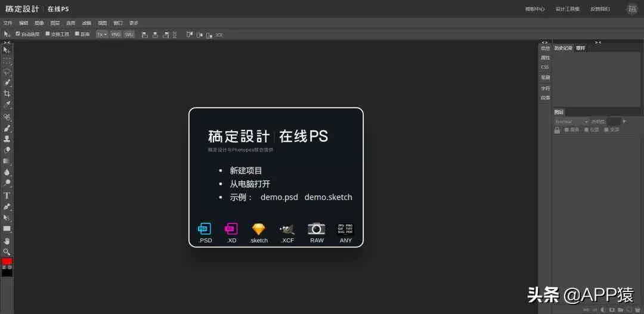Screen dimensions: 644x314
Task: Select the Rectangular Marquee tool
Action: (7, 61)
